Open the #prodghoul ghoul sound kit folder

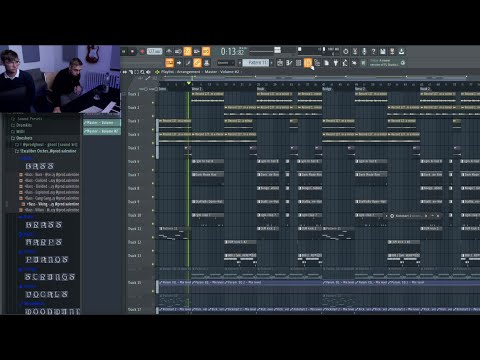point(47,144)
